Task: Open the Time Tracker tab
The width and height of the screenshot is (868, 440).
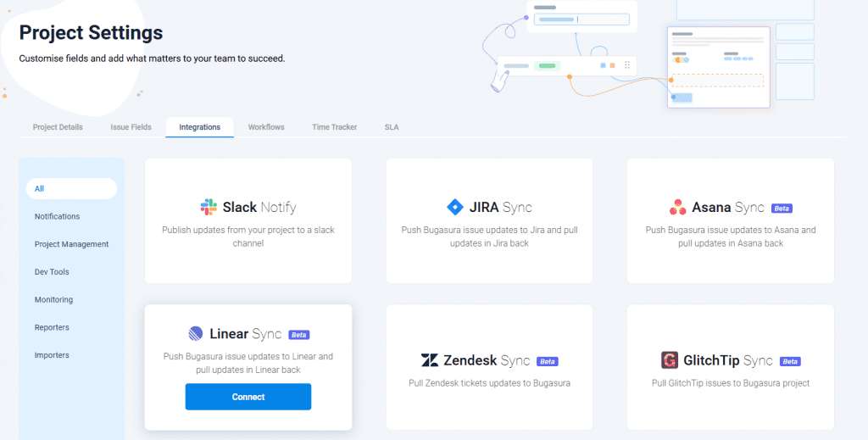Action: click(x=334, y=127)
